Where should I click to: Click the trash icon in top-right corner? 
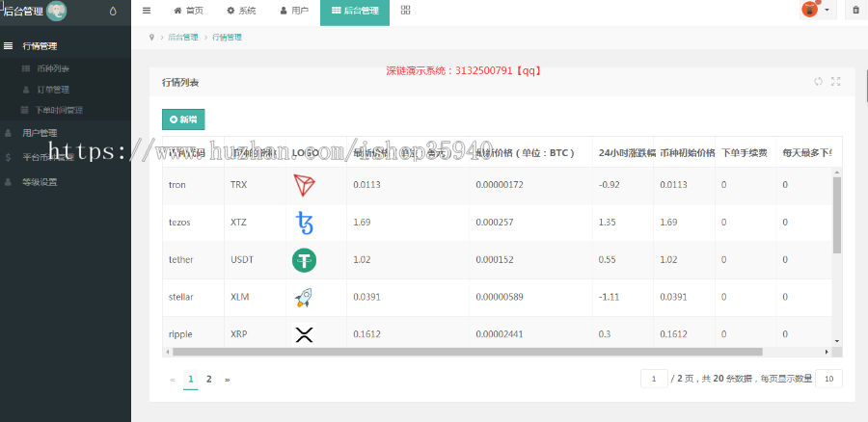[x=855, y=11]
